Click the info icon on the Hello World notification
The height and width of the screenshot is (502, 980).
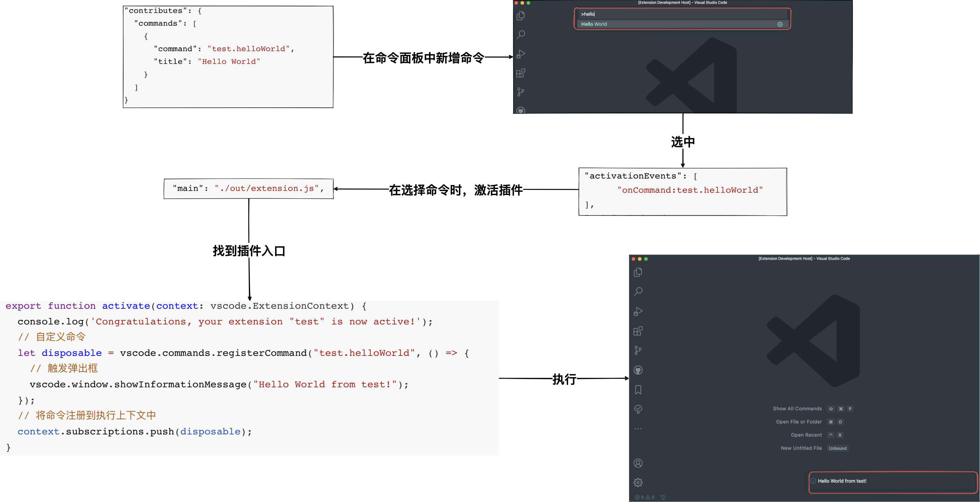point(813,481)
